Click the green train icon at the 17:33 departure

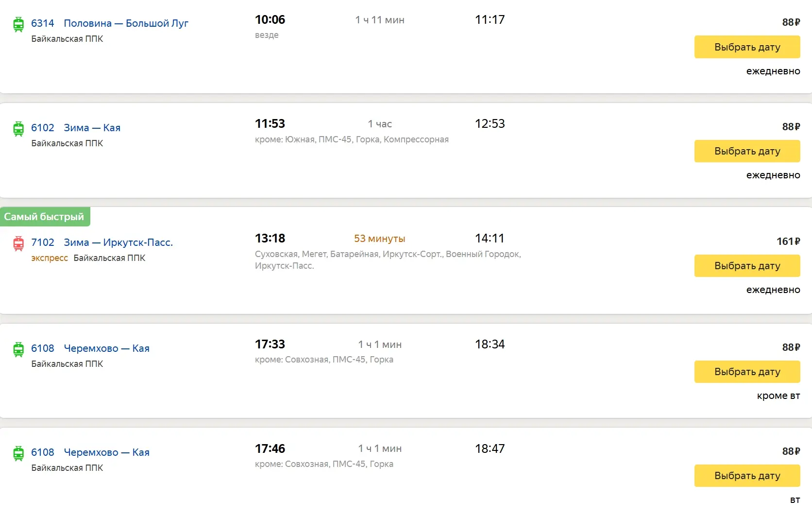(x=18, y=349)
